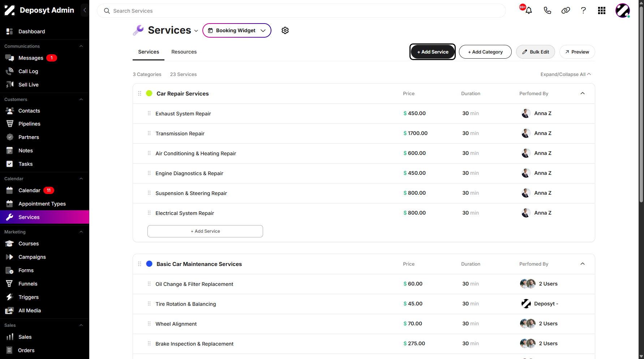Click + Add Service under Car Repair Services
Viewport: 644px width, 359px height.
pyautogui.click(x=205, y=231)
